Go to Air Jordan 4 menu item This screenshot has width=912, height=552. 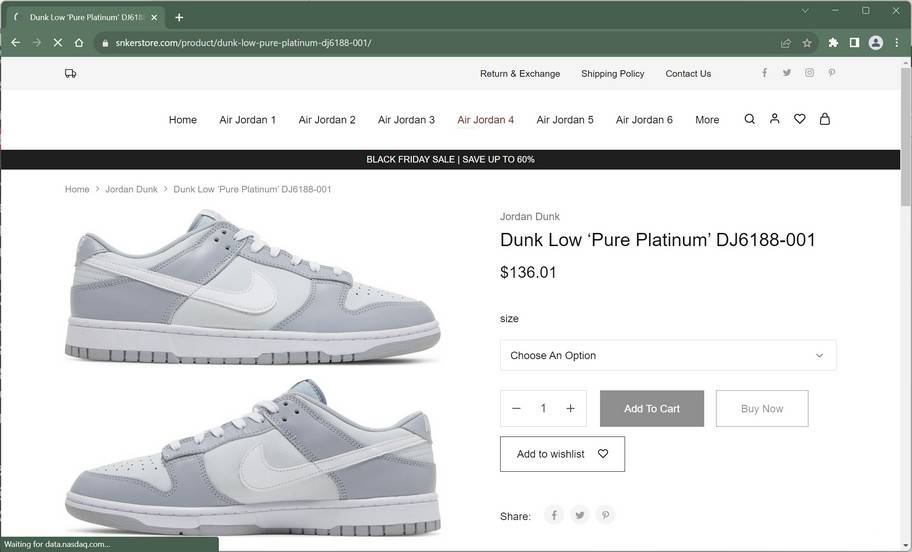pyautogui.click(x=485, y=120)
